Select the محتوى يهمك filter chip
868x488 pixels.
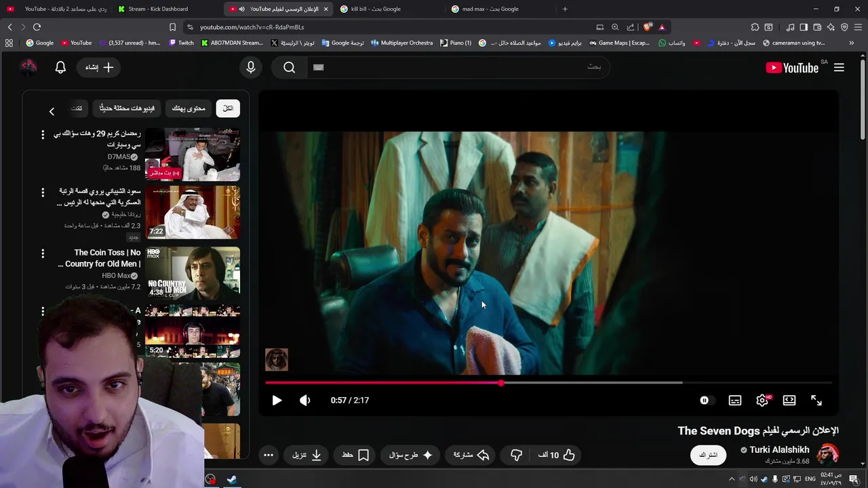click(x=189, y=108)
